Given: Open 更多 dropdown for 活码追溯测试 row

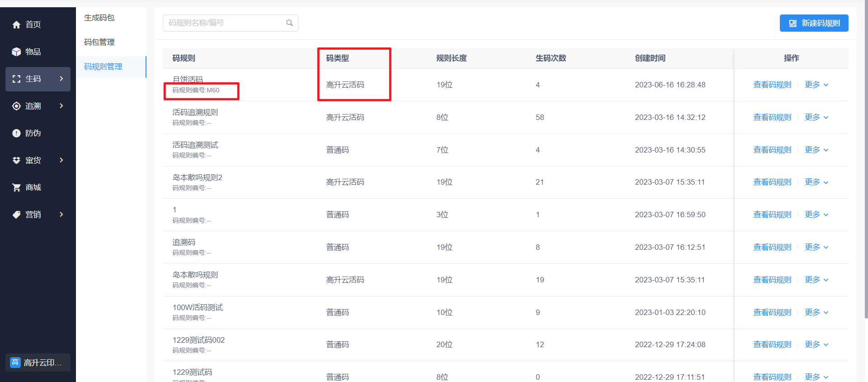Looking at the screenshot, I should point(816,150).
